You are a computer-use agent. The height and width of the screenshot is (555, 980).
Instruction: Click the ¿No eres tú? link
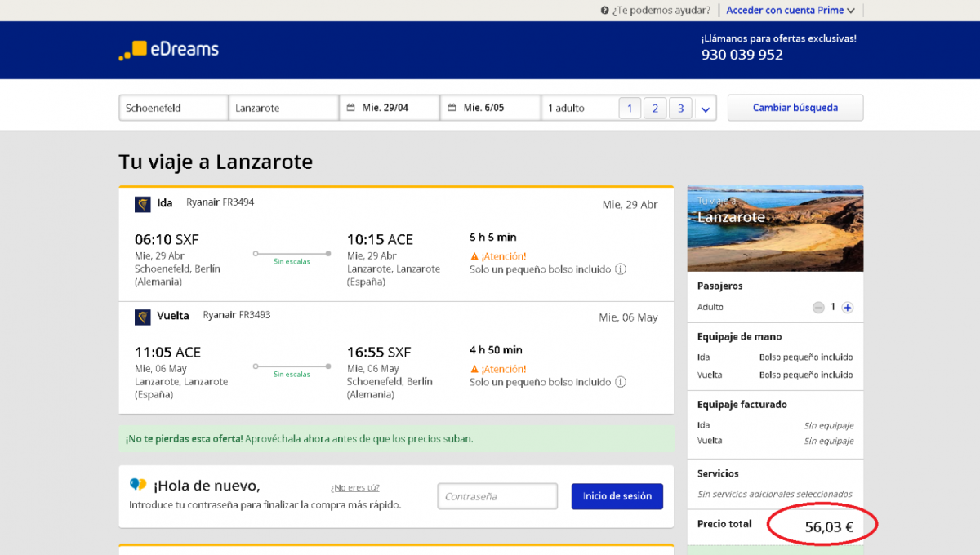coord(354,487)
